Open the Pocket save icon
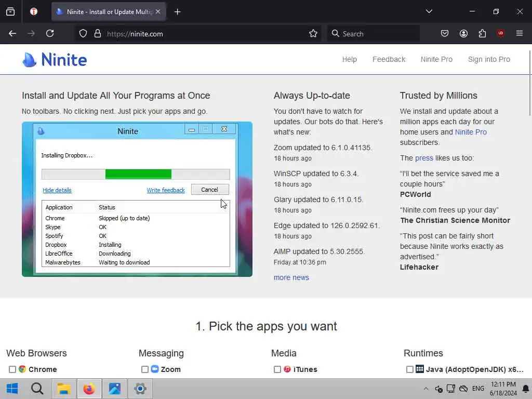This screenshot has width=532, height=399. tap(445, 34)
